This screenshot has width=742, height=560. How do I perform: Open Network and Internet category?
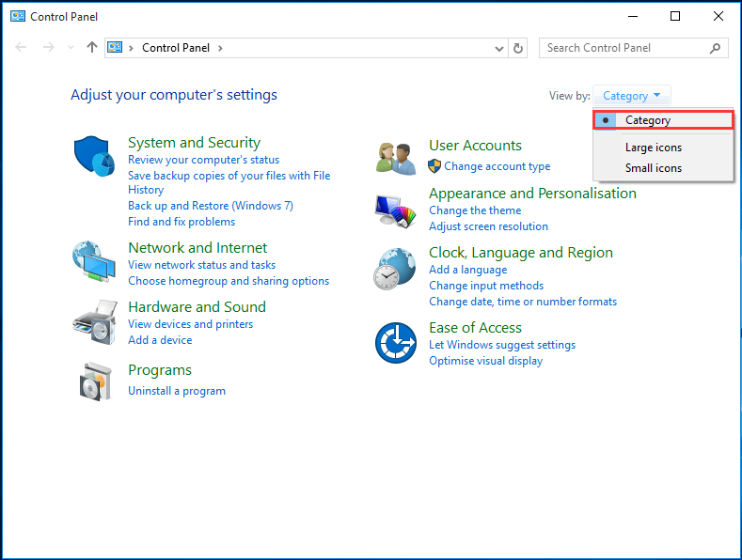click(197, 248)
